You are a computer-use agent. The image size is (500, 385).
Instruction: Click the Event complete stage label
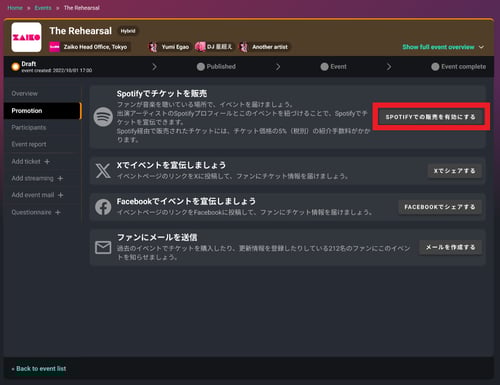464,67
